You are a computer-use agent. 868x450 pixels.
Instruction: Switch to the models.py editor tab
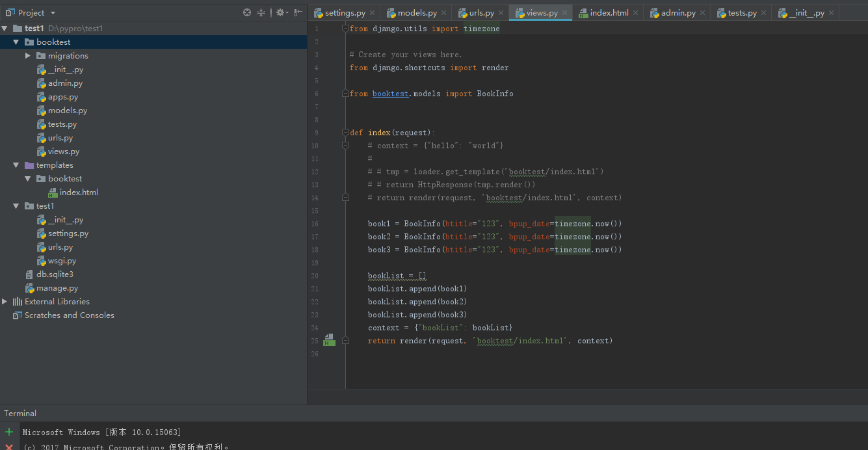point(417,13)
